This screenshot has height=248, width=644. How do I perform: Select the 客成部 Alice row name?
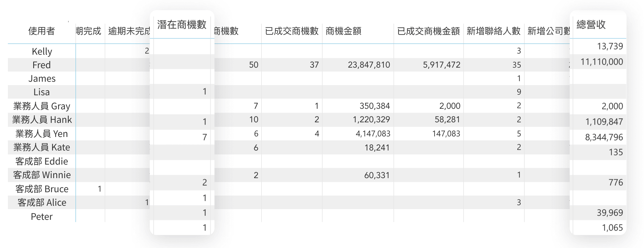pos(42,203)
